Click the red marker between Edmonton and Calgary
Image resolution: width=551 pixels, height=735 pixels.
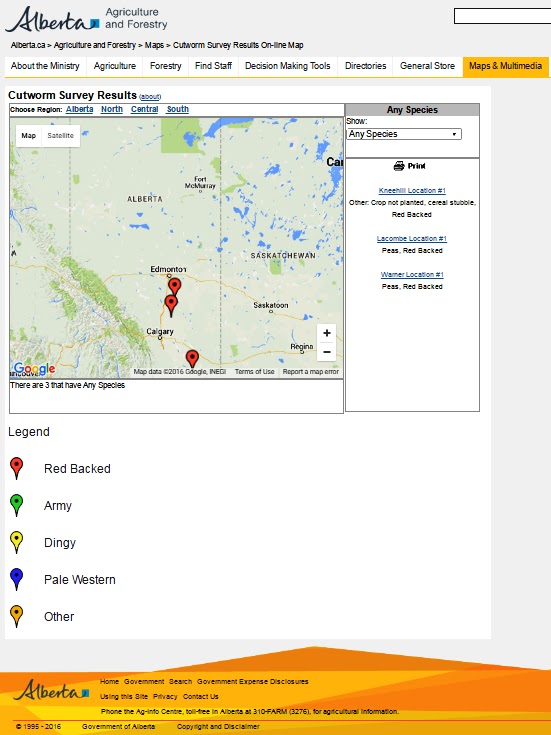[x=171, y=306]
